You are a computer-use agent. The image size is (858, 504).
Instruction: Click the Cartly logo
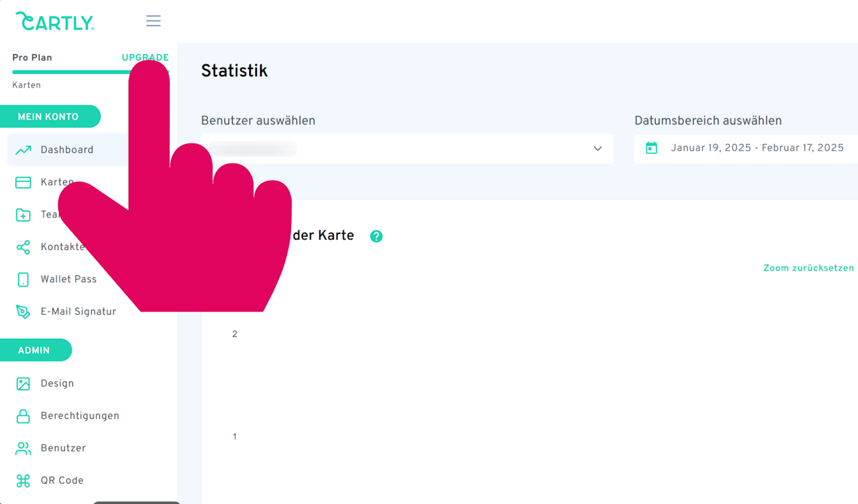55,21
